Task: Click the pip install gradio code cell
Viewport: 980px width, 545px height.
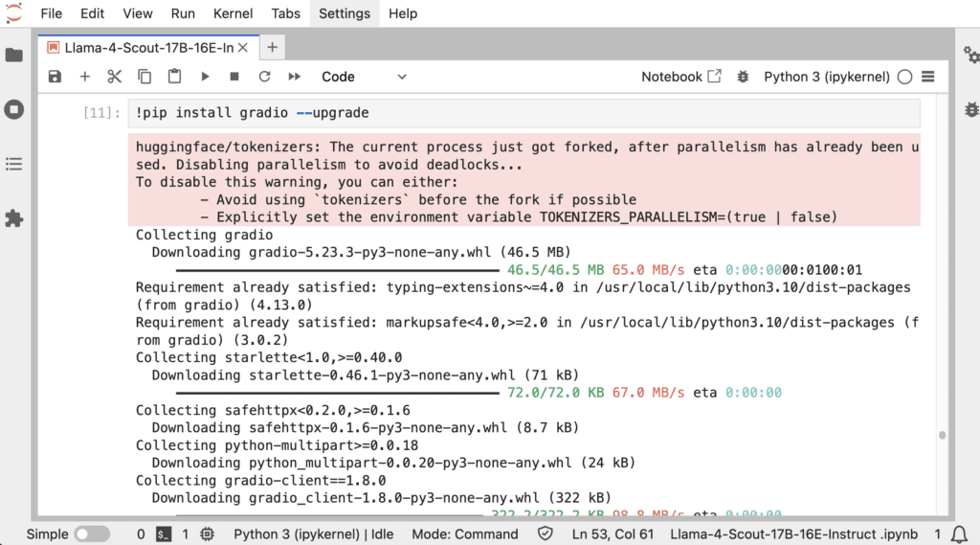Action: pos(523,113)
